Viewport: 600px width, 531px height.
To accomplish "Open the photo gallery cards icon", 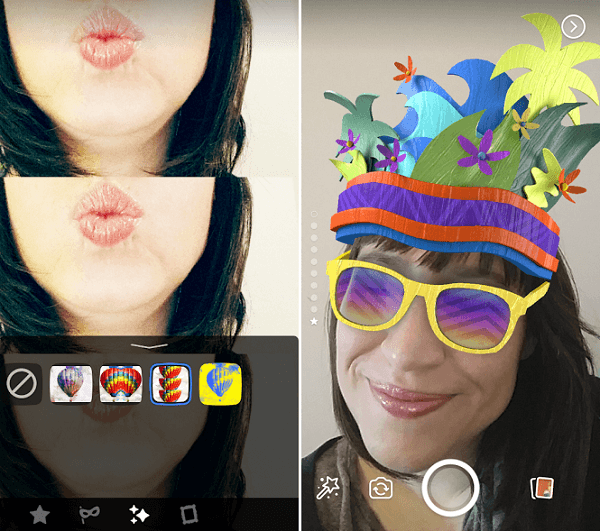I will [x=542, y=488].
